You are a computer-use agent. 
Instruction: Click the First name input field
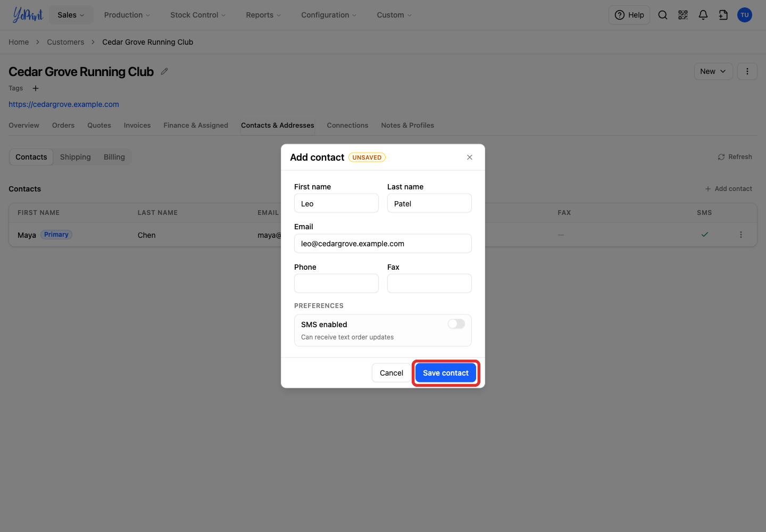click(x=336, y=203)
